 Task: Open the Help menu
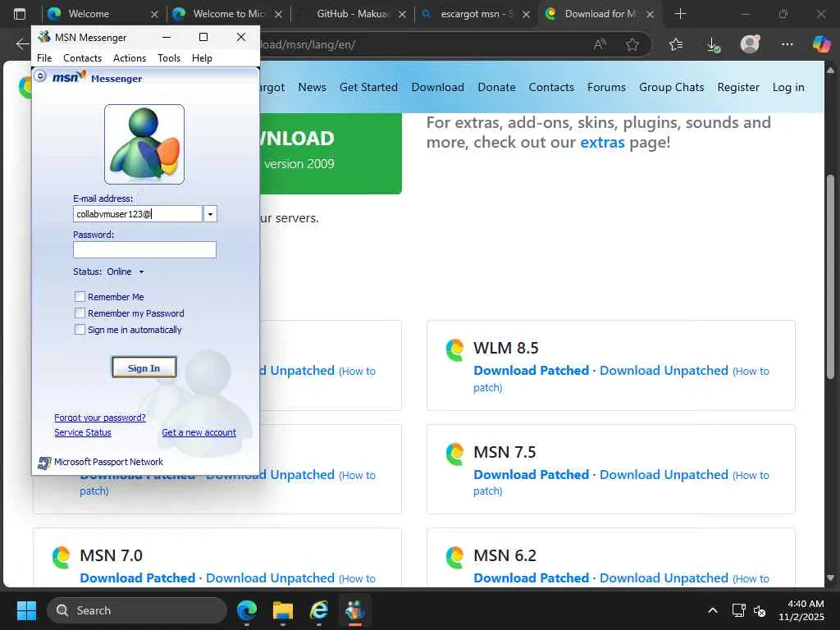pos(202,58)
